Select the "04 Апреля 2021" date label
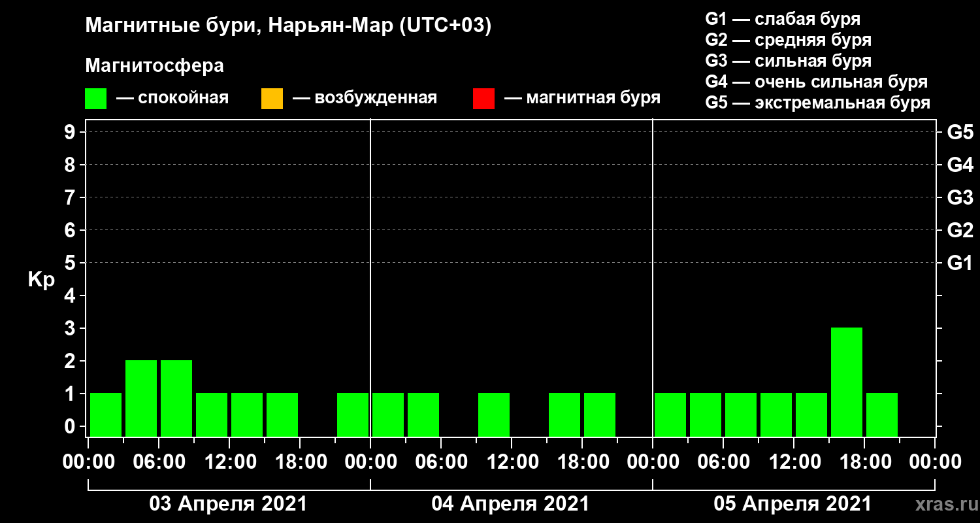The width and height of the screenshot is (980, 523). tap(510, 504)
